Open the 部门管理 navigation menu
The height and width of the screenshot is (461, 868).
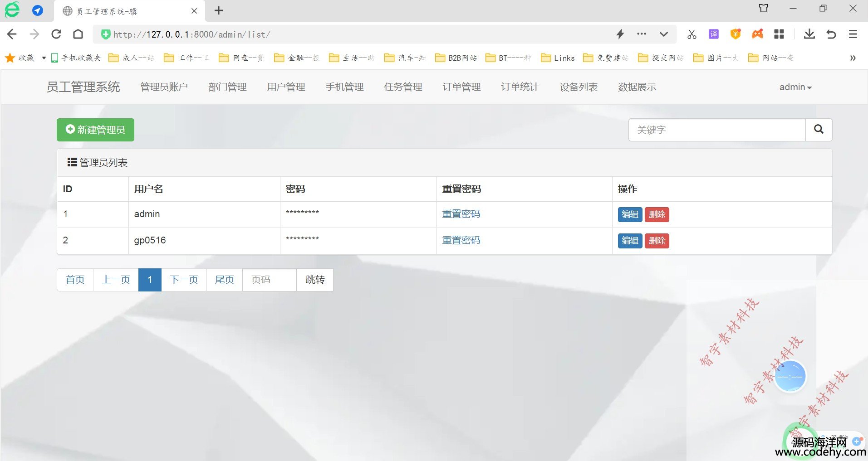(227, 87)
